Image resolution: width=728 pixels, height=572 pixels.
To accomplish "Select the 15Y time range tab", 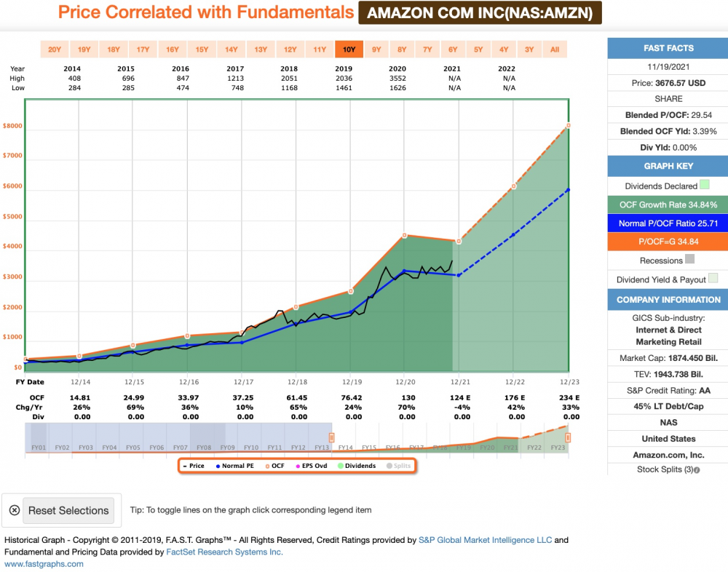I will (202, 49).
